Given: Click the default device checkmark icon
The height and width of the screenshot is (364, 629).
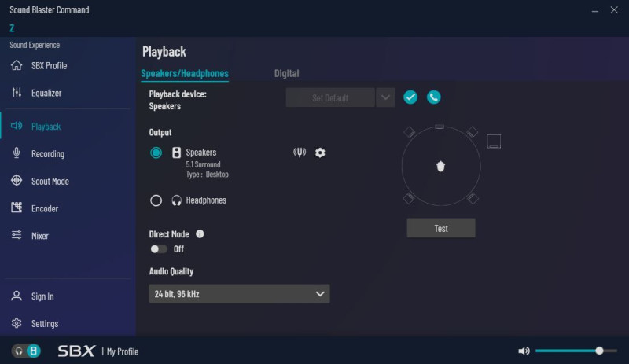Looking at the screenshot, I should tap(410, 97).
